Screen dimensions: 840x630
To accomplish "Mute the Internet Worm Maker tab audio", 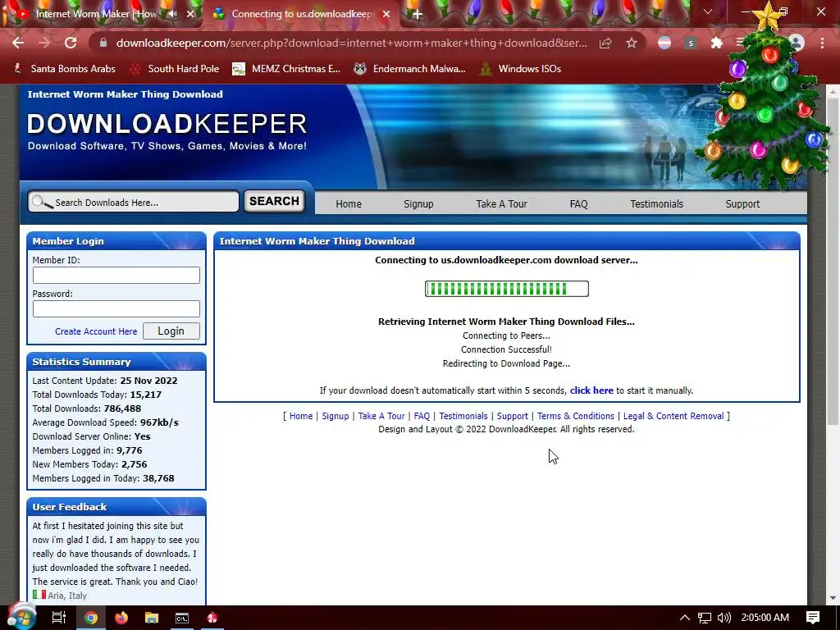I will point(172,14).
